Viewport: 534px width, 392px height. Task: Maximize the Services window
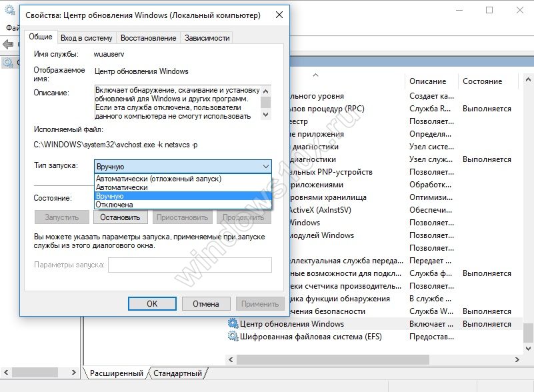tap(489, 10)
